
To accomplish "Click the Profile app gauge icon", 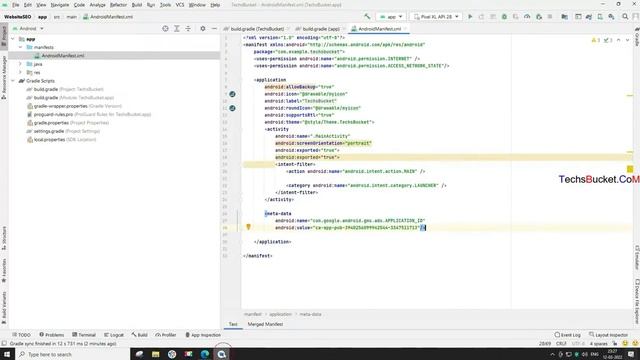I will pos(527,17).
